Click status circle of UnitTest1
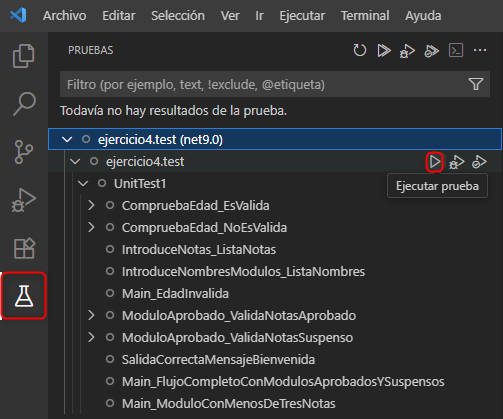 pos(102,183)
